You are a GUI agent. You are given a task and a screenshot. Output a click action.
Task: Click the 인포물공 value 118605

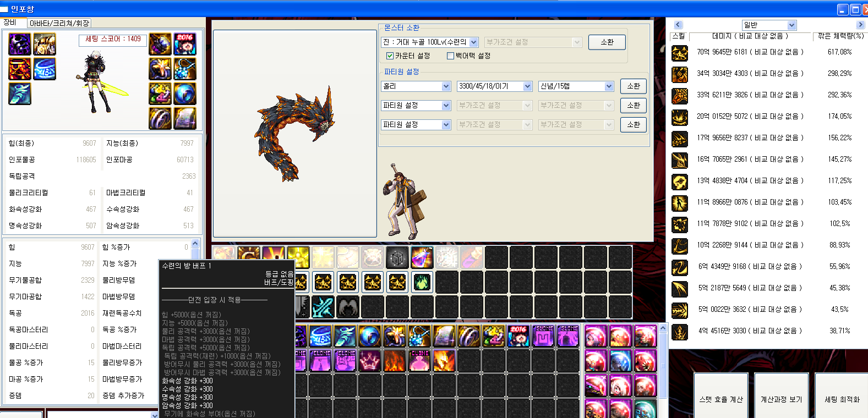coord(86,160)
